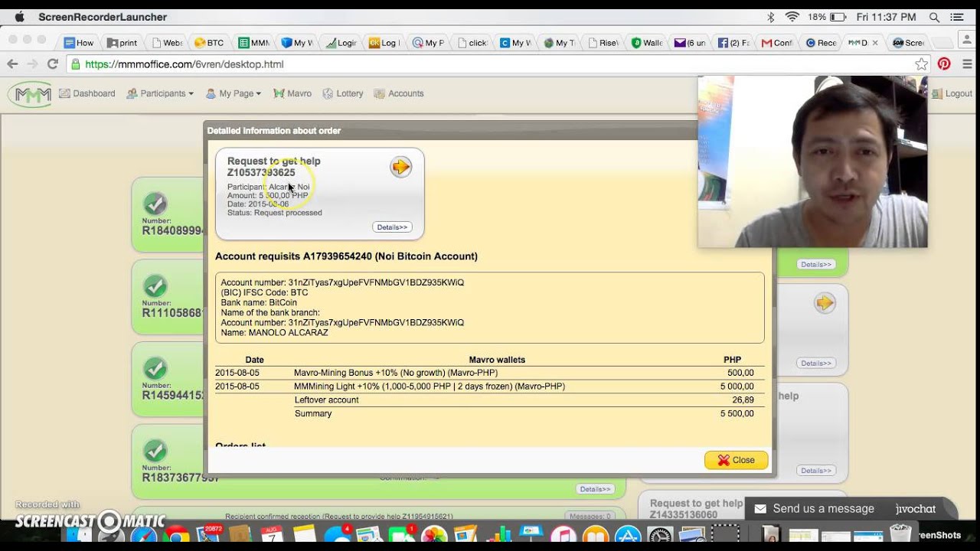Open Safari from the Dock
Viewport: 980px width, 551px height.
(x=143, y=536)
